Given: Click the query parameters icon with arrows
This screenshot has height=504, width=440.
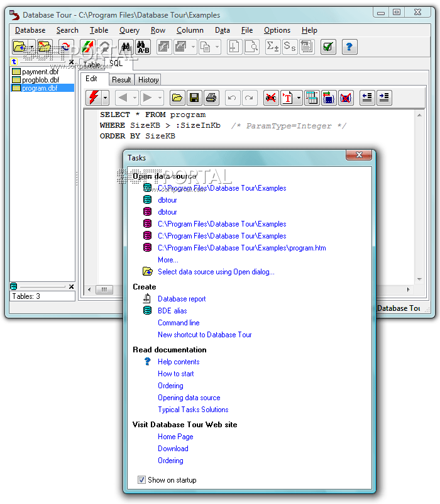Looking at the screenshot, I should 328,98.
